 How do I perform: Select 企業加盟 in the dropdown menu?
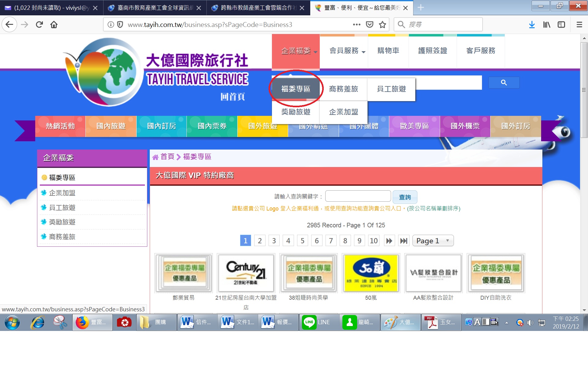344,112
